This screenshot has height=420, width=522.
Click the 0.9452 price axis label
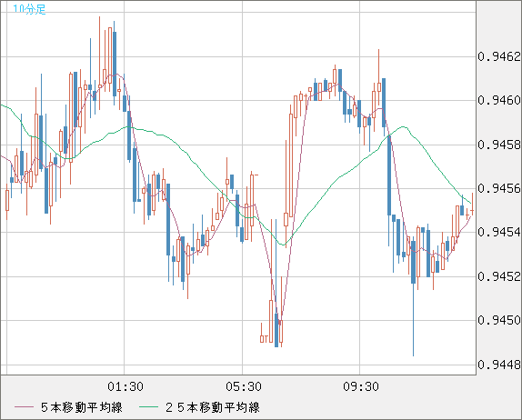tap(499, 276)
